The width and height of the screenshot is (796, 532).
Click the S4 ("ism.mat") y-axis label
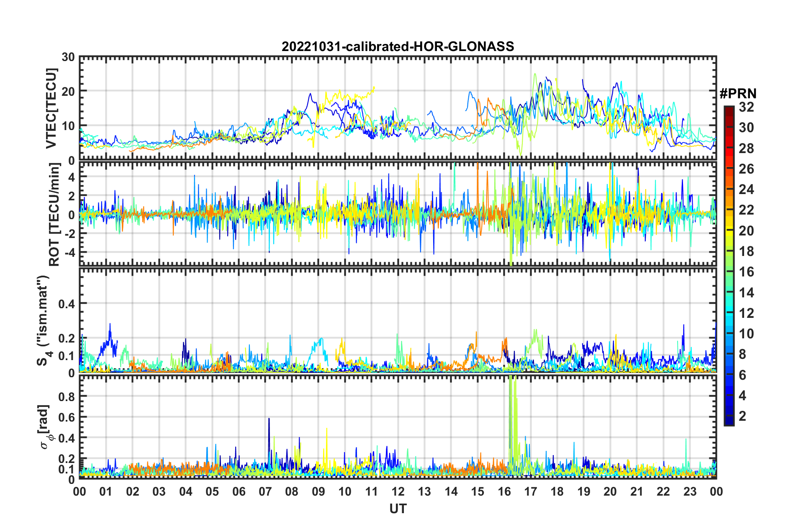(x=44, y=320)
